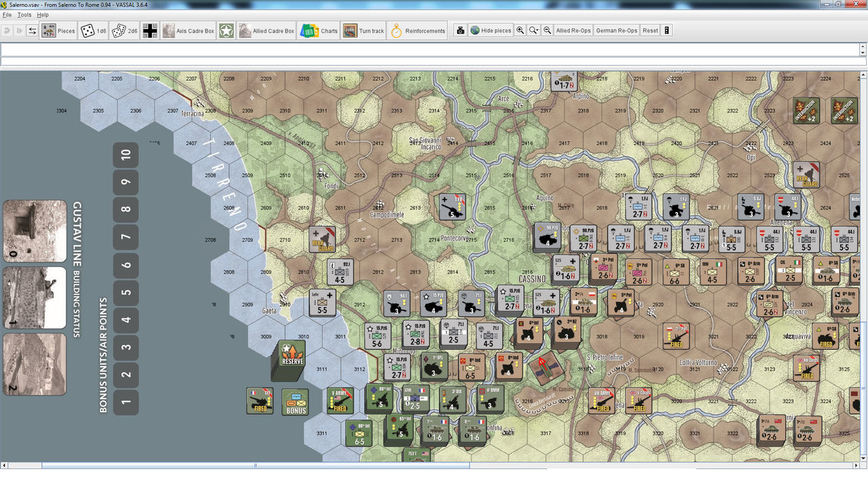Click Gustav Line status photo 2
The height and width of the screenshot is (488, 868).
point(35,364)
